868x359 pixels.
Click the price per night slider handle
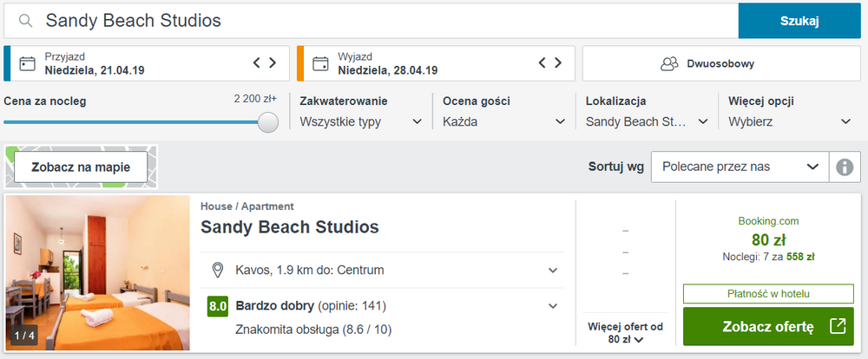[x=268, y=121]
